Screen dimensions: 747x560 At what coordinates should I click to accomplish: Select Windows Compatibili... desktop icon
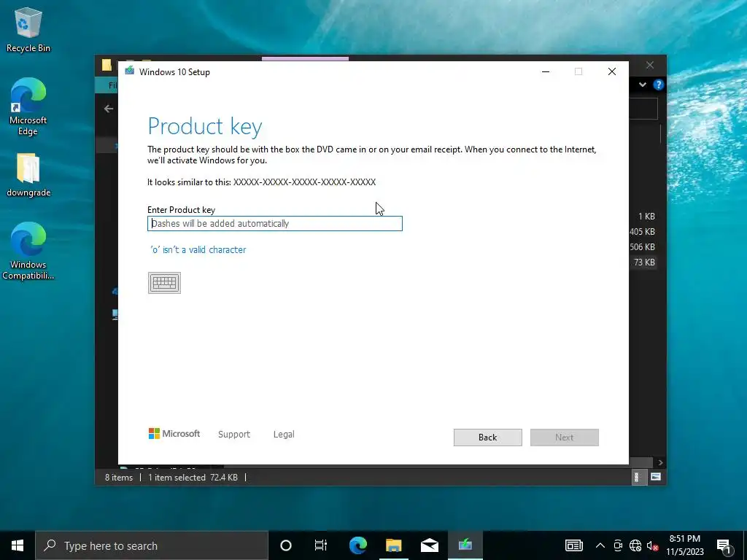pos(28,251)
